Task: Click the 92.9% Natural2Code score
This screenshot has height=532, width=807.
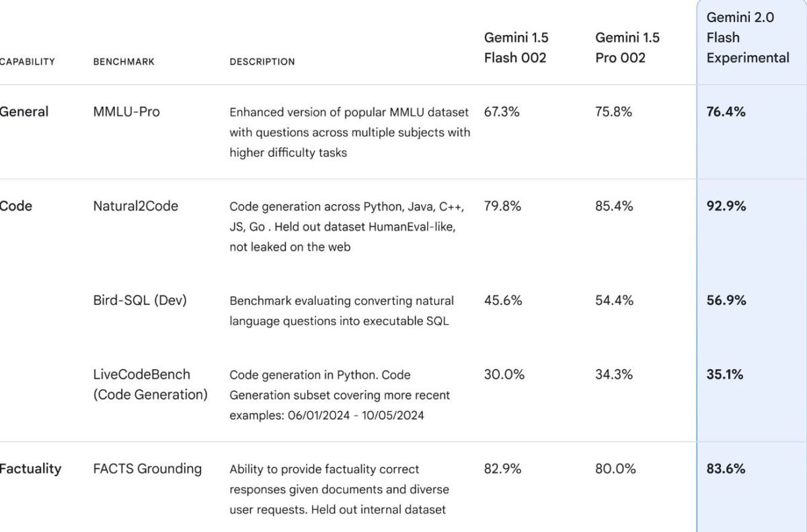Action: [726, 206]
